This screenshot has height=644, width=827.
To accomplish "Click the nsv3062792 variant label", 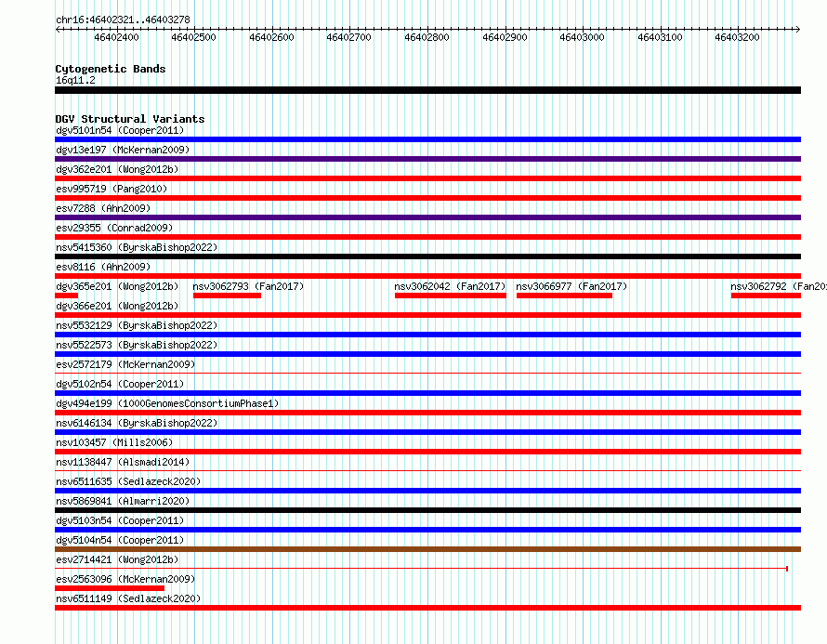I will click(779, 286).
